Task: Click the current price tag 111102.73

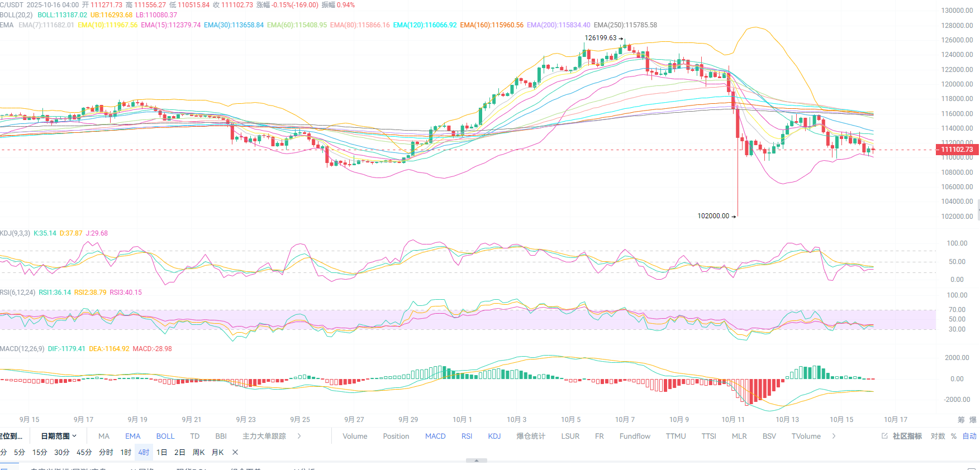Action: pos(957,149)
